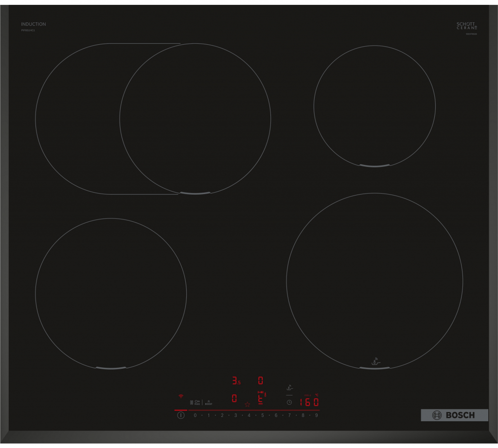Tap the frying sensor pan icon above timer
This screenshot has width=498, height=448.
click(289, 388)
